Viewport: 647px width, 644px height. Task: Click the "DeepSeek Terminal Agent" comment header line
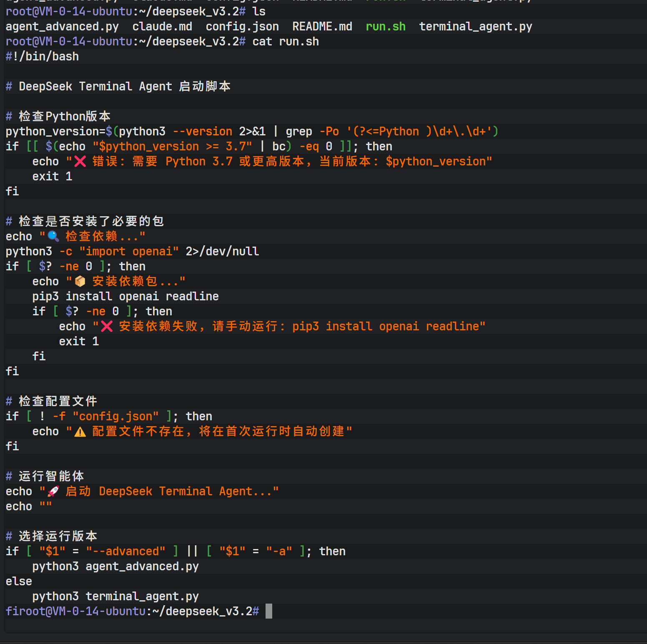[118, 87]
